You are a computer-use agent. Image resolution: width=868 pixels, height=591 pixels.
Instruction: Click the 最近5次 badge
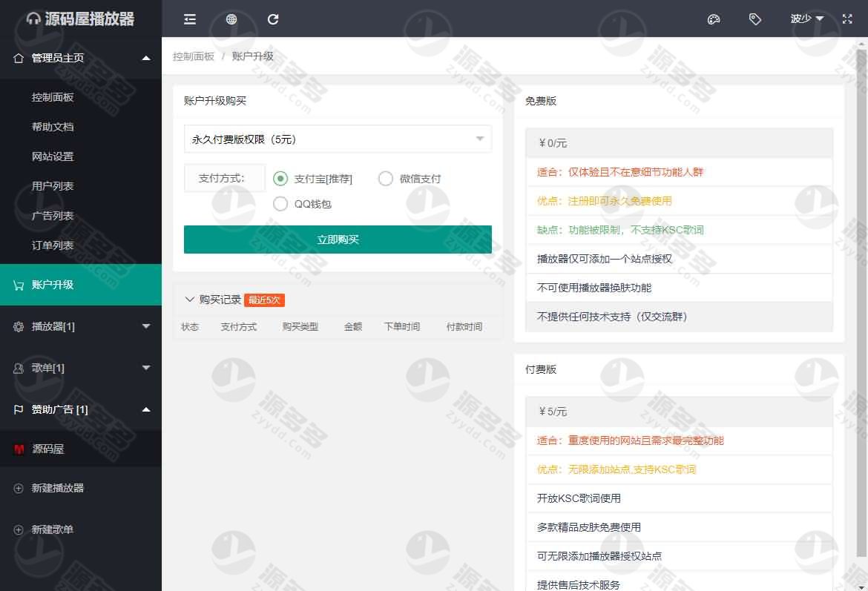(x=264, y=300)
